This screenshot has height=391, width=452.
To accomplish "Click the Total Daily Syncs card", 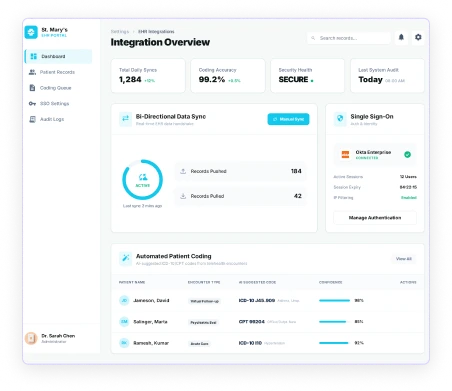I will [148, 76].
